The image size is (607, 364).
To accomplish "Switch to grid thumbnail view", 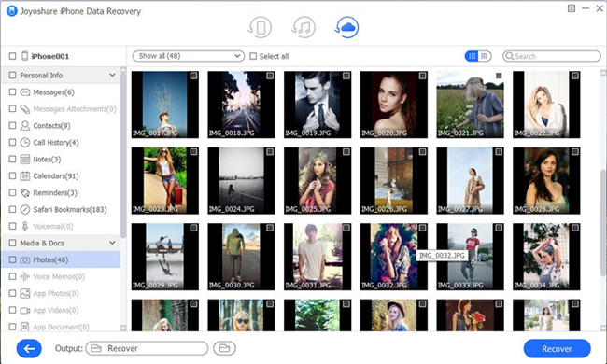I will pyautogui.click(x=472, y=57).
